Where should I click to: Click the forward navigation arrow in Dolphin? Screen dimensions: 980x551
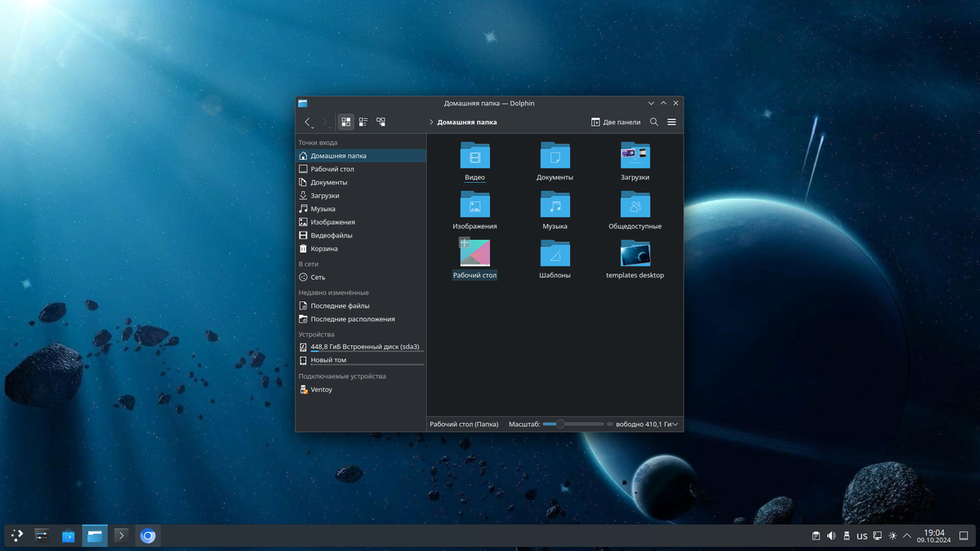[x=325, y=122]
